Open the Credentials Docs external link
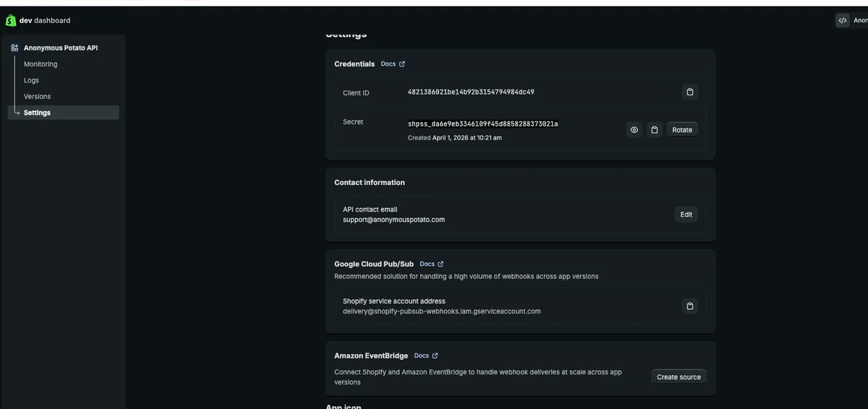 [393, 64]
